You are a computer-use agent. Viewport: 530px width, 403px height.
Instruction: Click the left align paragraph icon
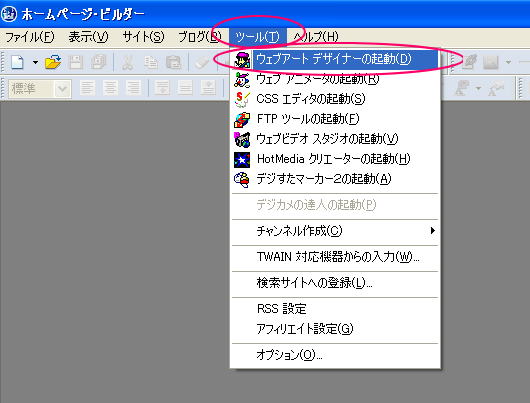(87, 88)
